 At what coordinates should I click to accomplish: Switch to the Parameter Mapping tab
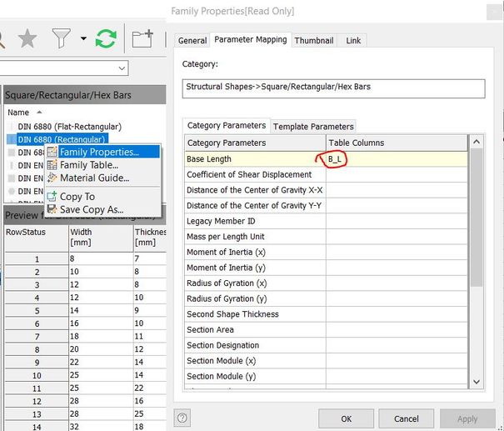(251, 39)
